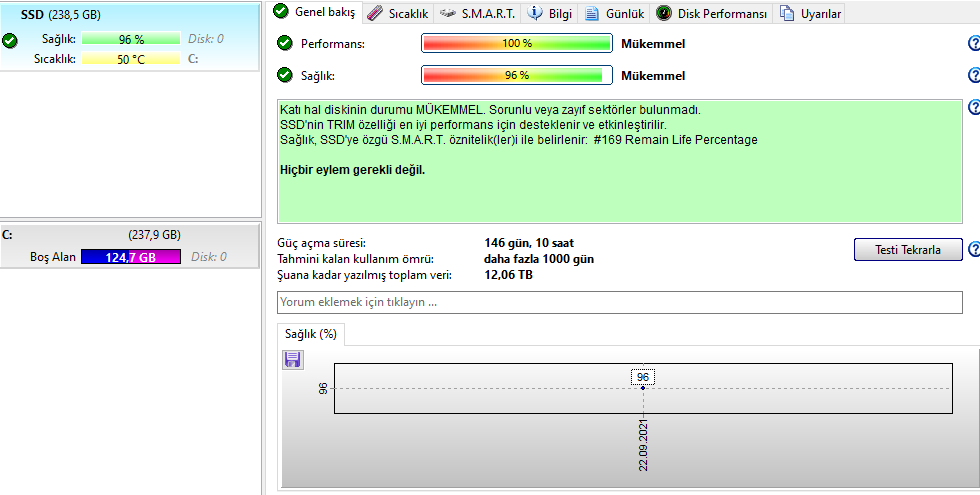This screenshot has width=980, height=495.
Task: Select the Sağlık (%) graph tab
Action: pos(311,334)
